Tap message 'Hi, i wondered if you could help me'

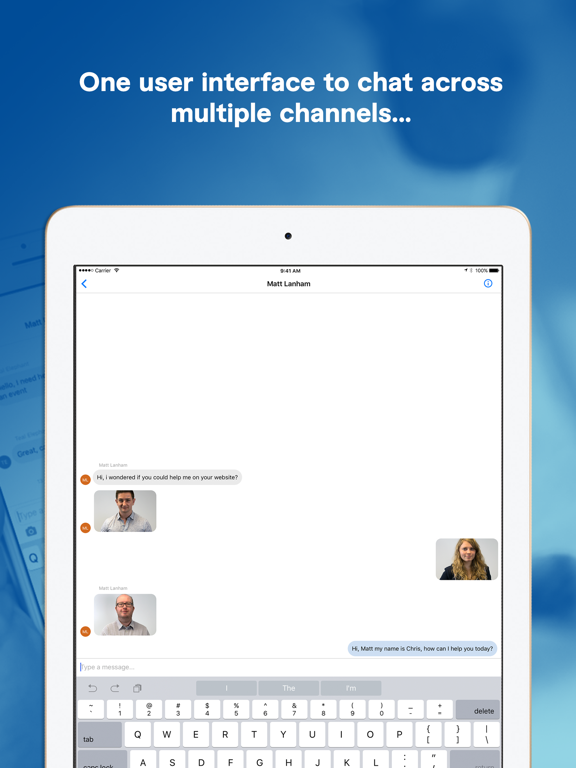[x=167, y=477]
